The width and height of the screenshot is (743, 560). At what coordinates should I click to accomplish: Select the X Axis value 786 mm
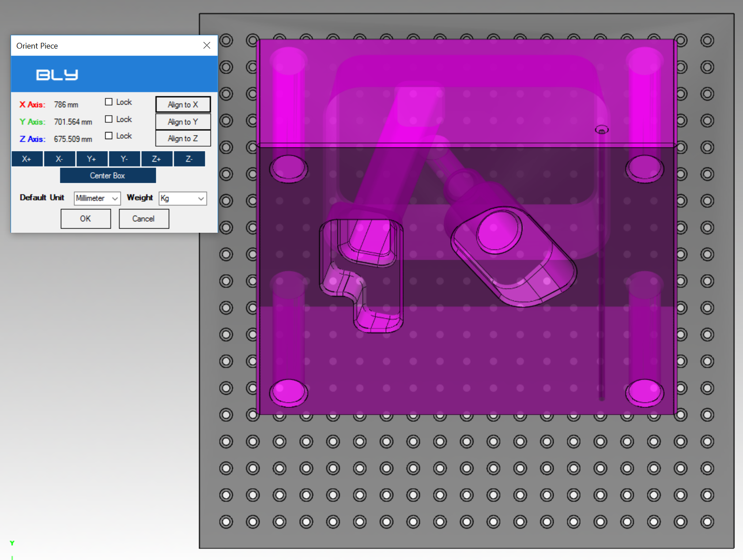tap(66, 105)
